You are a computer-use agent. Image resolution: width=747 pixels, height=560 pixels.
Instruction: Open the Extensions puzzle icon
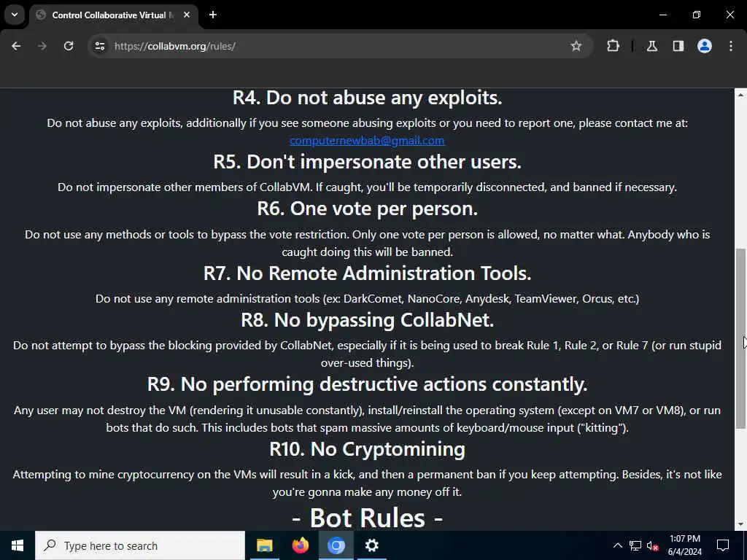coord(613,46)
